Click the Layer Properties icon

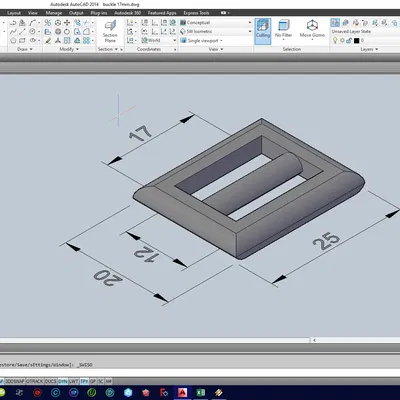coord(335,22)
